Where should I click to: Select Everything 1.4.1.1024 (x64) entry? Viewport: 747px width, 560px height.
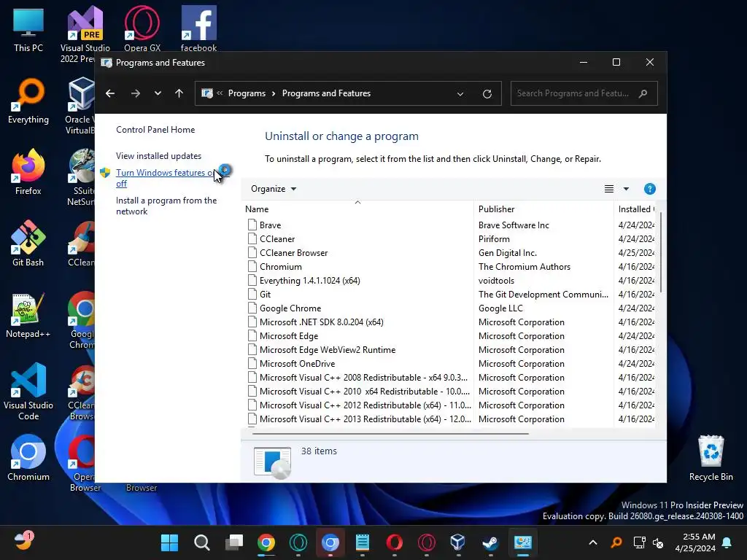coord(450,281)
